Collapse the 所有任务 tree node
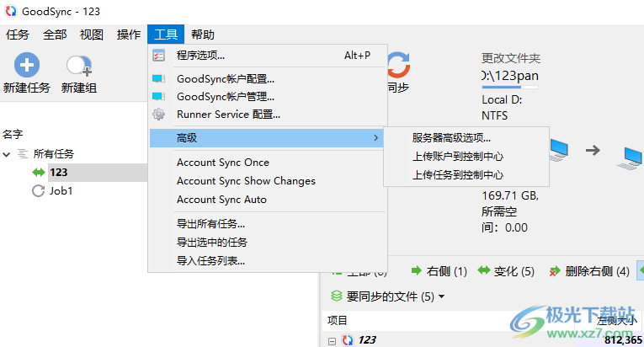644x347 pixels. 7,155
